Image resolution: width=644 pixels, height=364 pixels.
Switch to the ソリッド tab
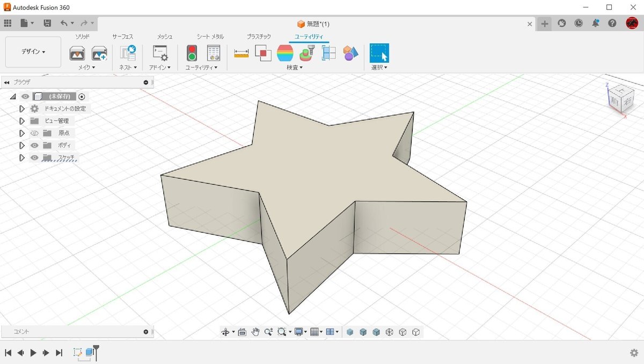pyautogui.click(x=82, y=37)
